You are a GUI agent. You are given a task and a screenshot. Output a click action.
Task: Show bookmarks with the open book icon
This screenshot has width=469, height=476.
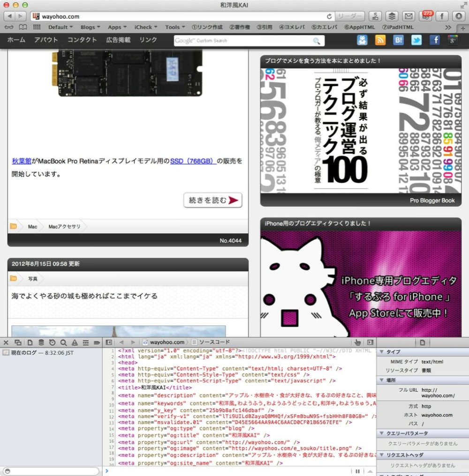(x=23, y=27)
